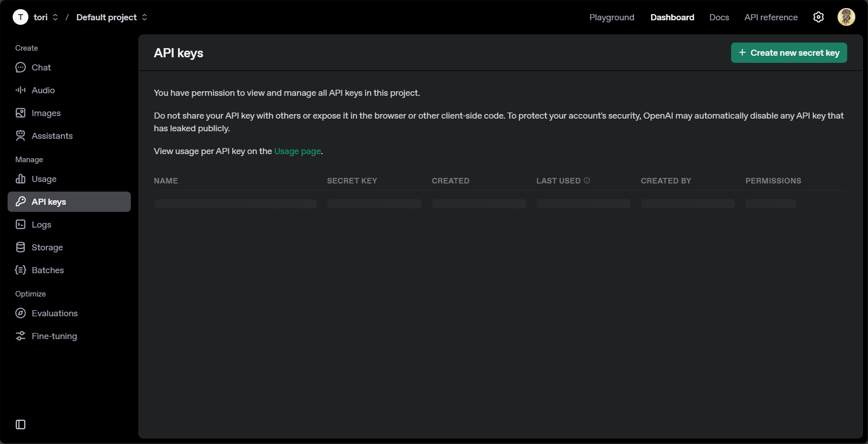This screenshot has height=444, width=868.
Task: Open the Playground tab
Action: tap(611, 17)
